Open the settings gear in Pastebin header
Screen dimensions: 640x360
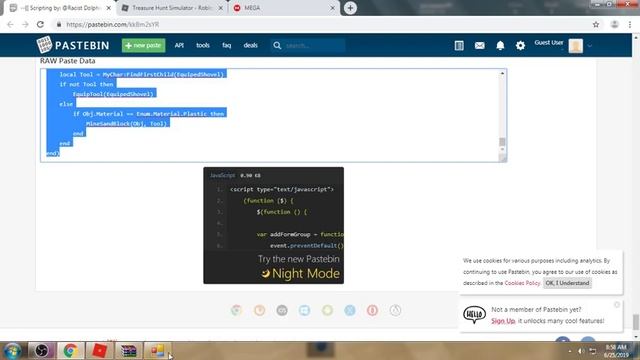[x=520, y=45]
